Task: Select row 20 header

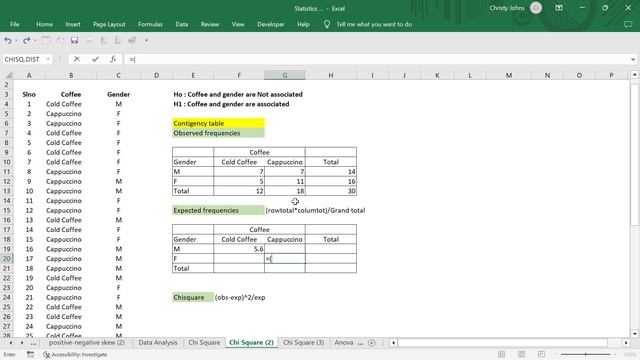Action: click(x=7, y=259)
